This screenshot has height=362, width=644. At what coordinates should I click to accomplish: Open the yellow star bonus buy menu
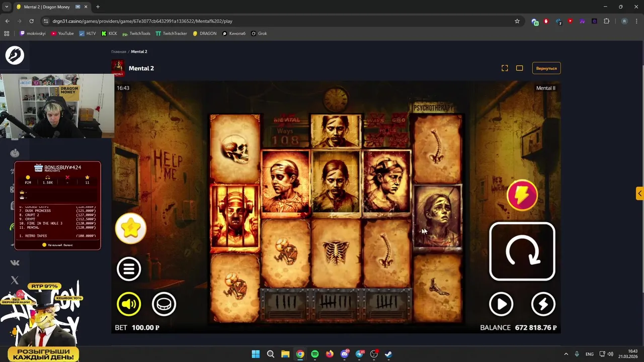click(x=131, y=228)
